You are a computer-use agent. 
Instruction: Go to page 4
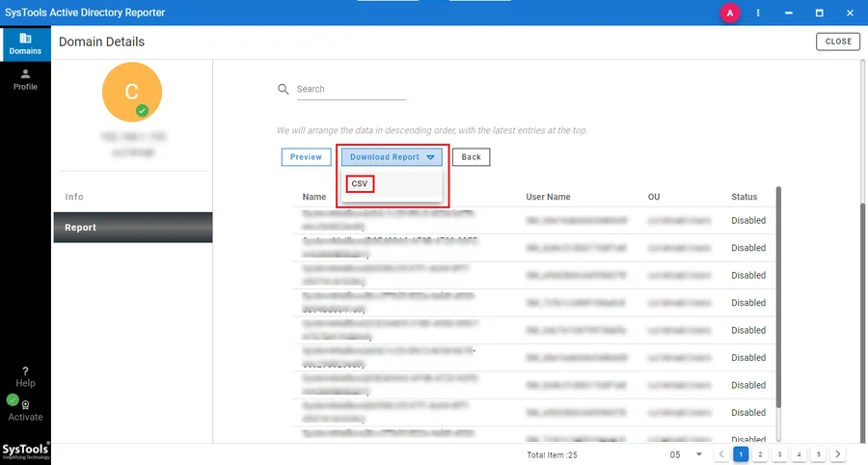pos(799,454)
